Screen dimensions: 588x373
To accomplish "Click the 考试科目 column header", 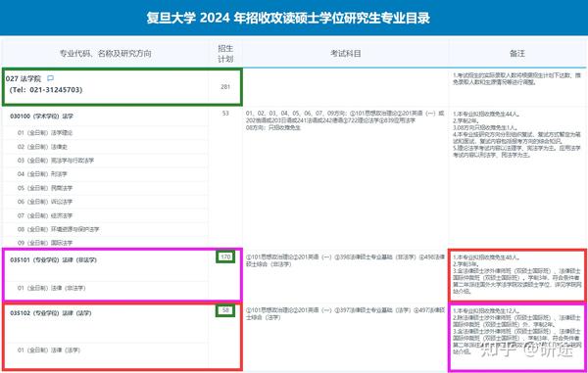I will point(345,54).
